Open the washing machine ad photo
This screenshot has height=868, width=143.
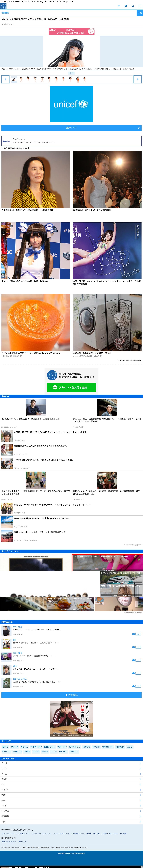[107, 323]
